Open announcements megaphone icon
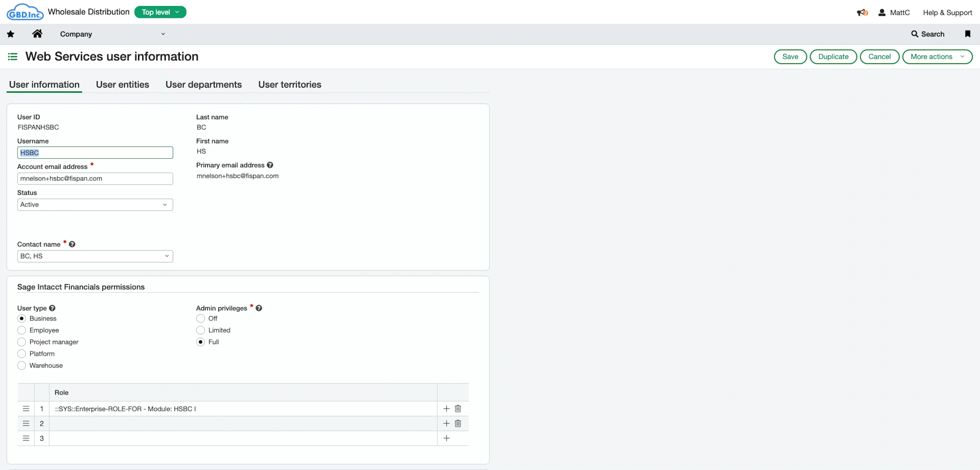The width and height of the screenshot is (980, 470). pyautogui.click(x=862, y=13)
